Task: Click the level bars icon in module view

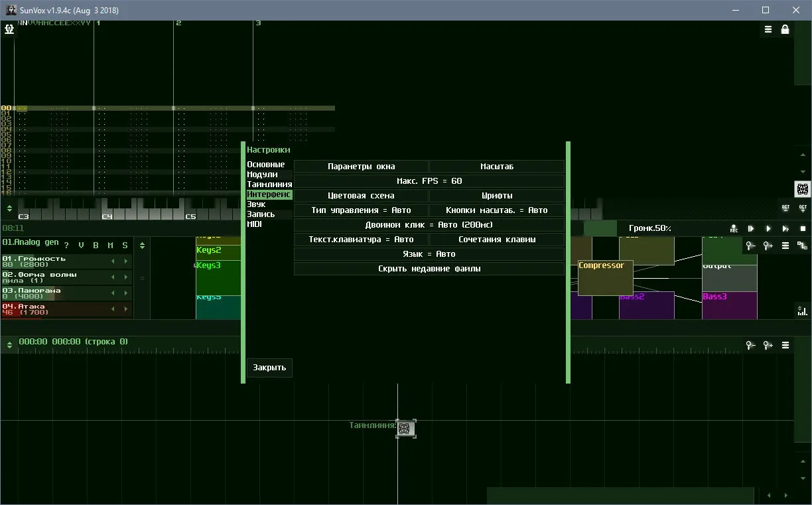Action: point(803,311)
